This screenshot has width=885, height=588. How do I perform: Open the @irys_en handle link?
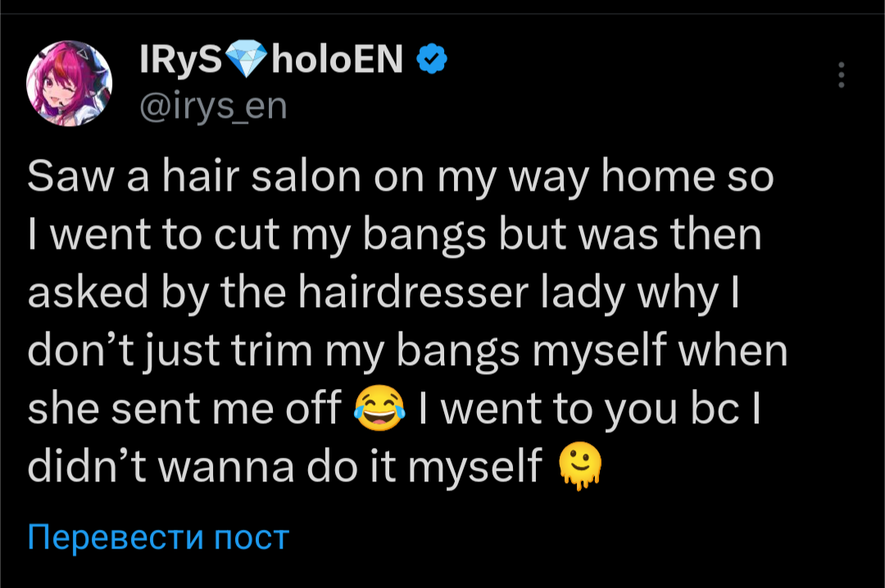213,106
